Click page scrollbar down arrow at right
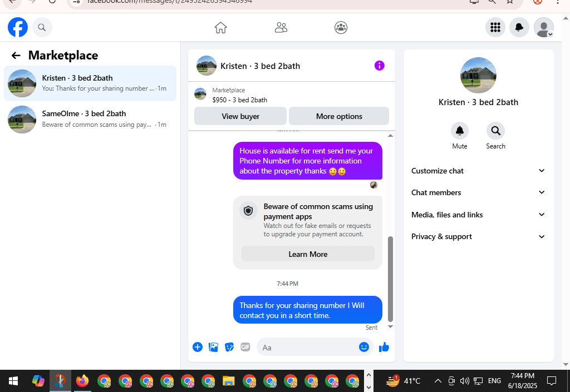This screenshot has width=570, height=392. click(x=566, y=364)
